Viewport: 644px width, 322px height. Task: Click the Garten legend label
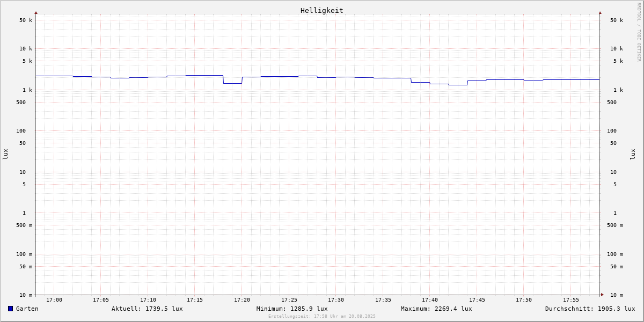tap(27, 309)
